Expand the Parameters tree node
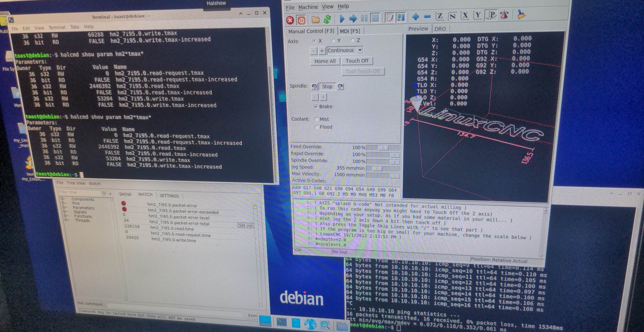Image resolution: width=644 pixels, height=332 pixels. pos(64,207)
